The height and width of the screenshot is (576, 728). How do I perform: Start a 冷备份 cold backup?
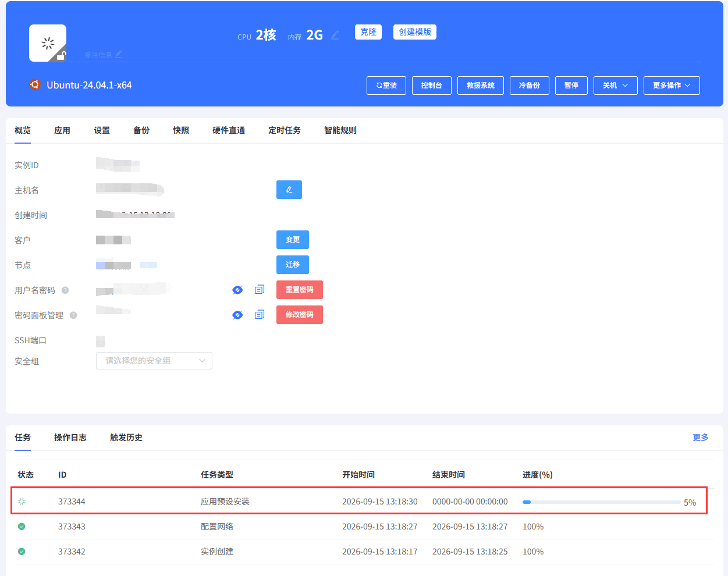tap(530, 86)
